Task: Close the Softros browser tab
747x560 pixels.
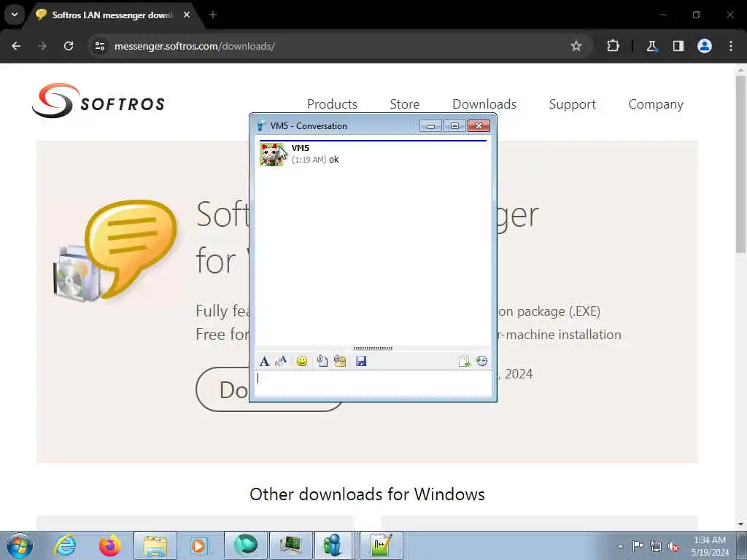Action: 187,15
